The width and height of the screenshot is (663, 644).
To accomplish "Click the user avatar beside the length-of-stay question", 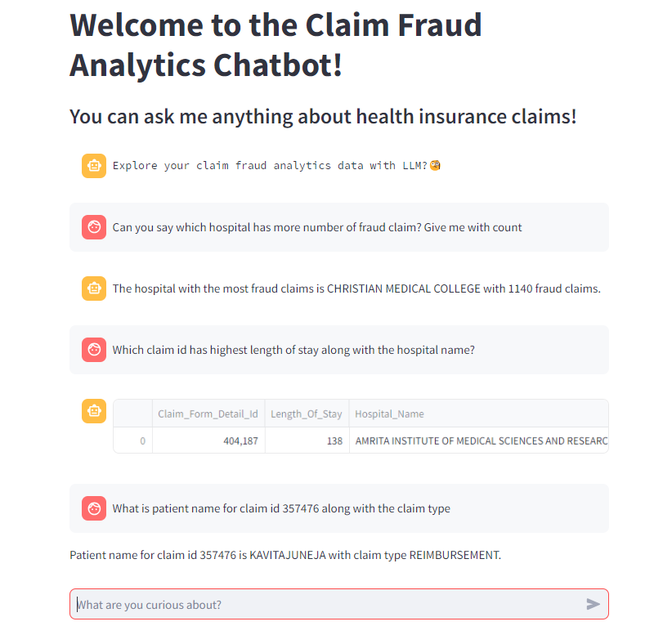I will click(x=93, y=349).
